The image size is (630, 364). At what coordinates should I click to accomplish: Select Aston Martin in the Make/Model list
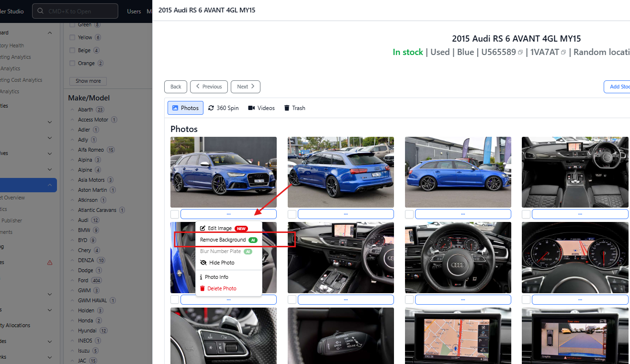(92, 190)
